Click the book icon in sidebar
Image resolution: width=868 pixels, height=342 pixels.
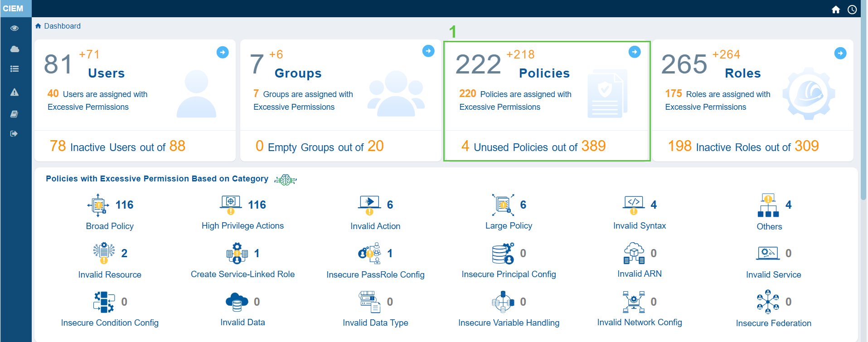[15, 114]
